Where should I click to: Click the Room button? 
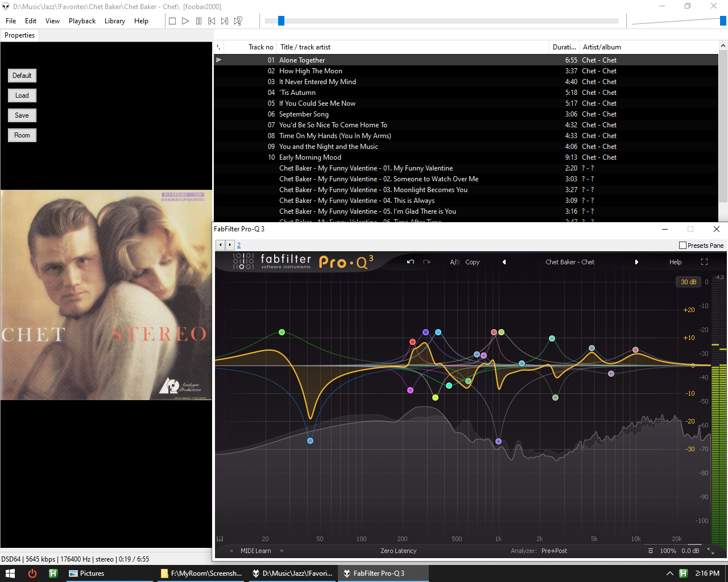22,135
